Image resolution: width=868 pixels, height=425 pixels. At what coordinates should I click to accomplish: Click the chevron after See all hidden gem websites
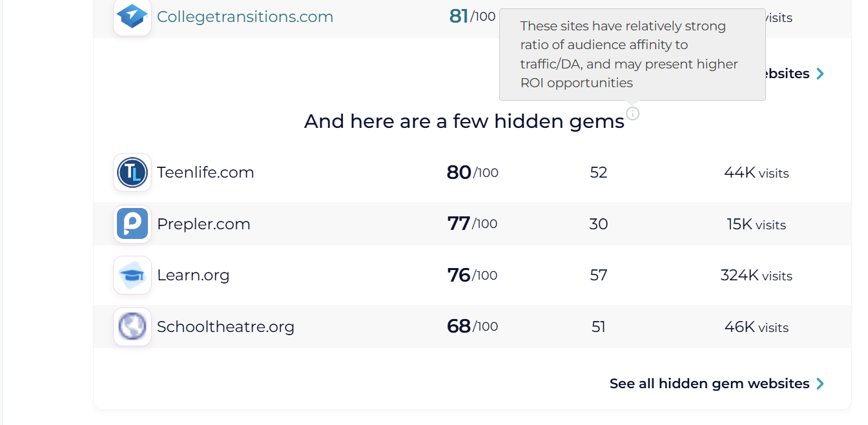point(820,384)
